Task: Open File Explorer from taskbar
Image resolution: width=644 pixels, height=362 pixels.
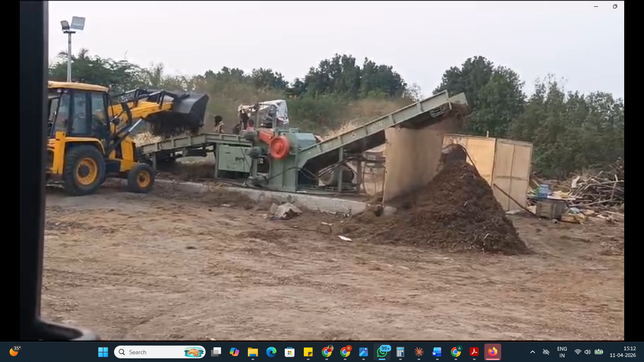Action: coord(253,352)
